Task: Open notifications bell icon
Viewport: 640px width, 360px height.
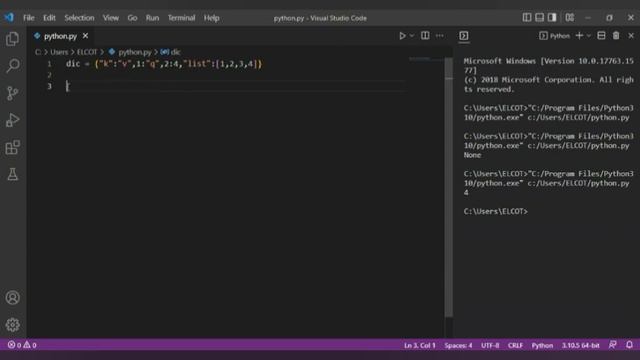Action: [x=629, y=345]
